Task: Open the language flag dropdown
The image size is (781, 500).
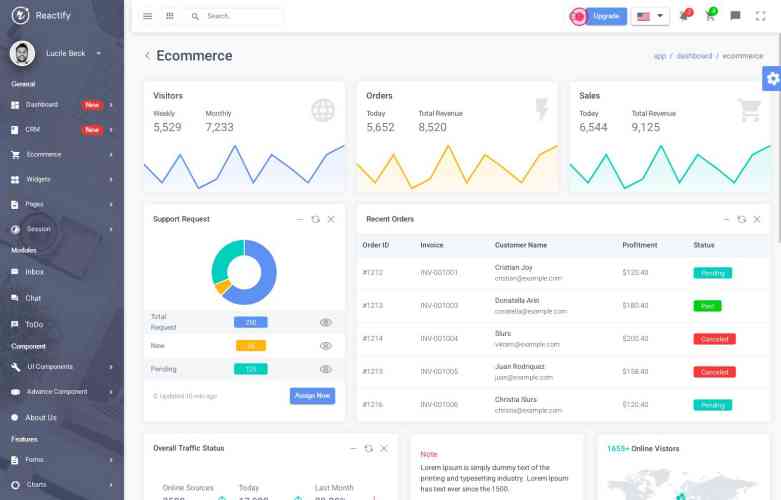Action: pos(650,16)
